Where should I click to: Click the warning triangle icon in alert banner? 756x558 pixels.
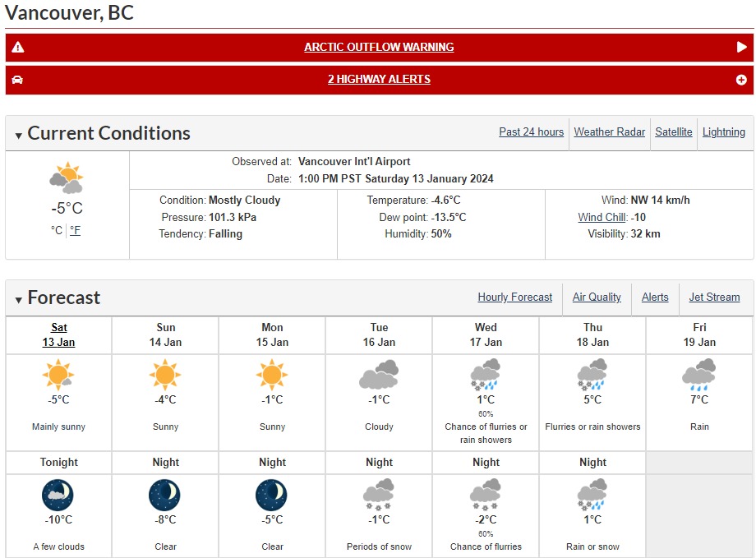pos(18,48)
